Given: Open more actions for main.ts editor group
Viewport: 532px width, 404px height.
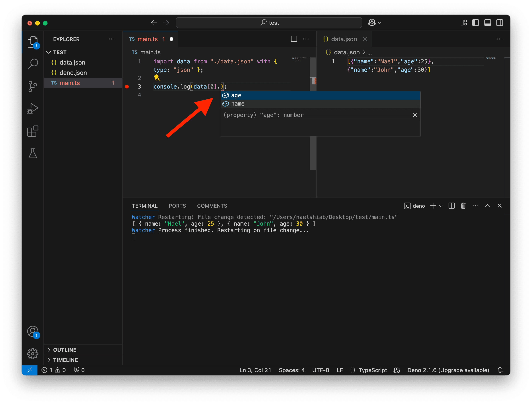Looking at the screenshot, I should [x=306, y=39].
